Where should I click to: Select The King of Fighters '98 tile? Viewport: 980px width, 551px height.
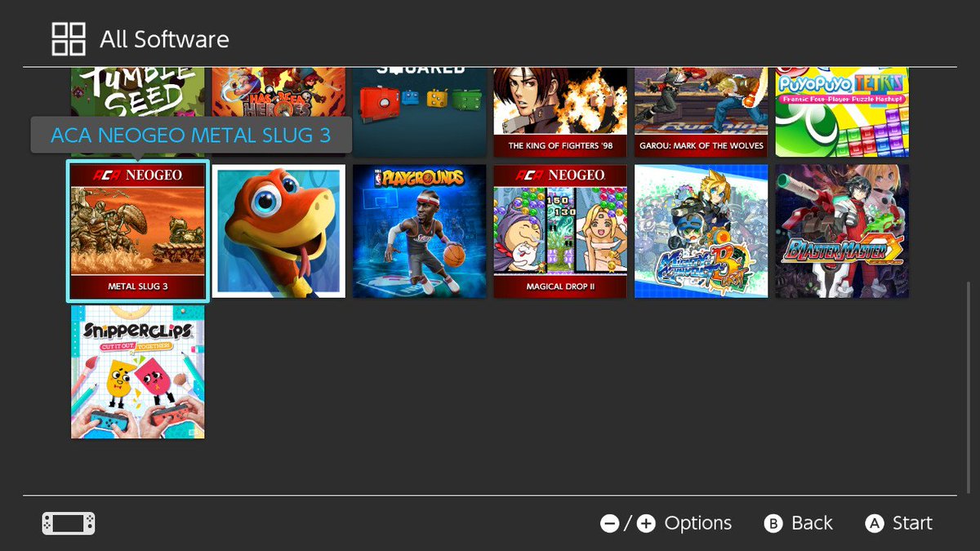[560, 113]
